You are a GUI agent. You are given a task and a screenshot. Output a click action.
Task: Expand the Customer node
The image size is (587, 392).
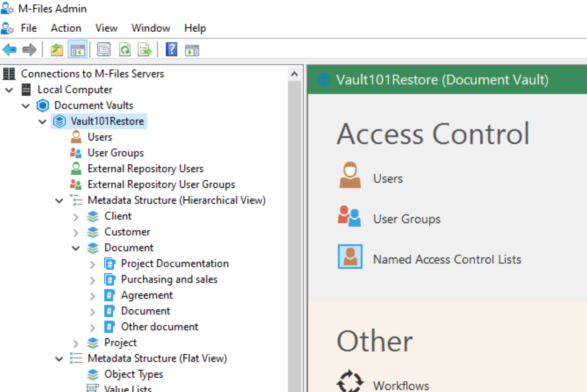(75, 233)
